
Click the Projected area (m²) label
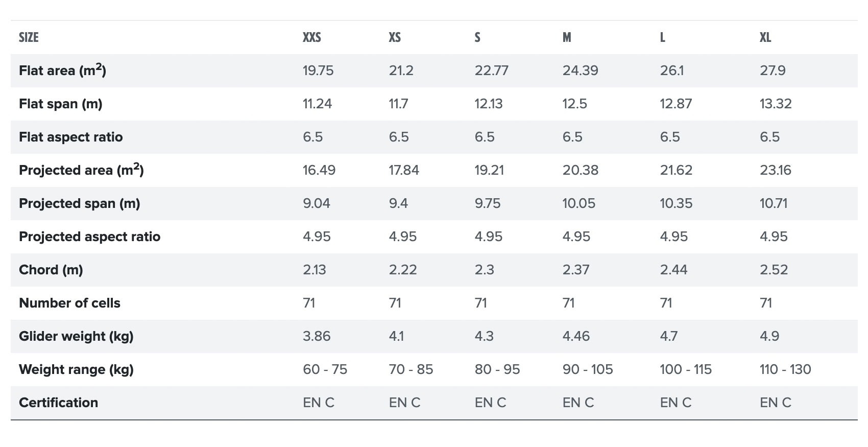pos(81,170)
